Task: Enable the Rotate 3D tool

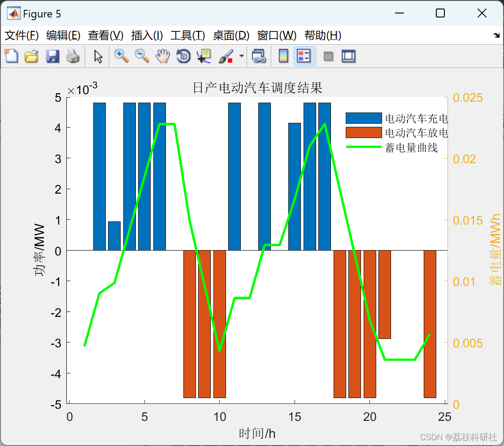Action: click(x=183, y=56)
